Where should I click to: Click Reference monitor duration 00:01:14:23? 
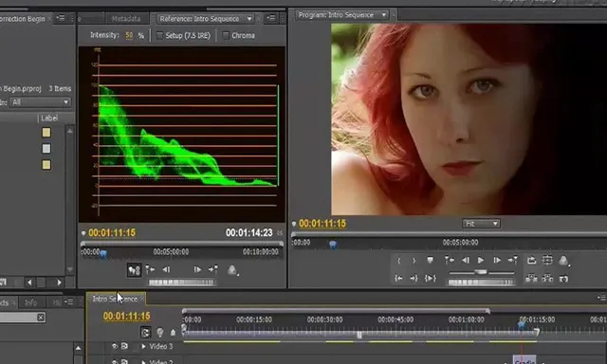click(249, 233)
